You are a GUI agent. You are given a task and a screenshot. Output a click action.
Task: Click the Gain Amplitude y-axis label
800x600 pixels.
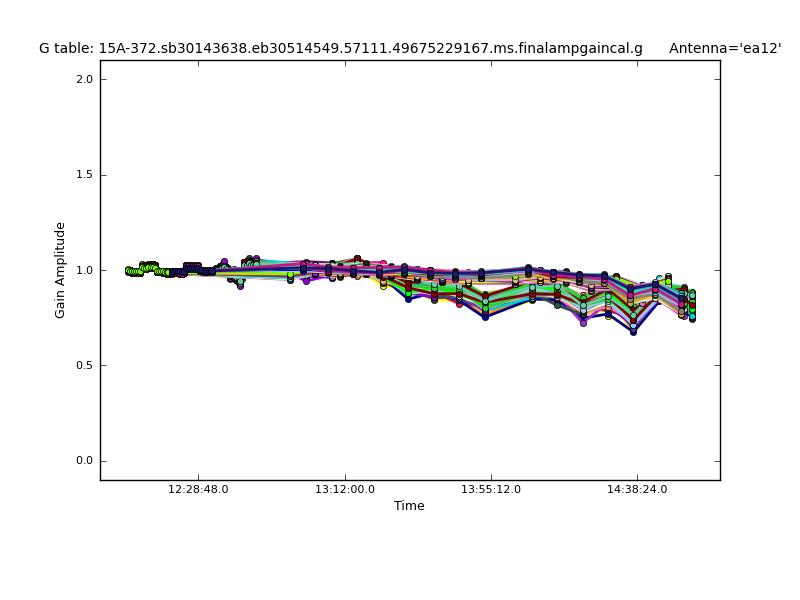[60, 270]
